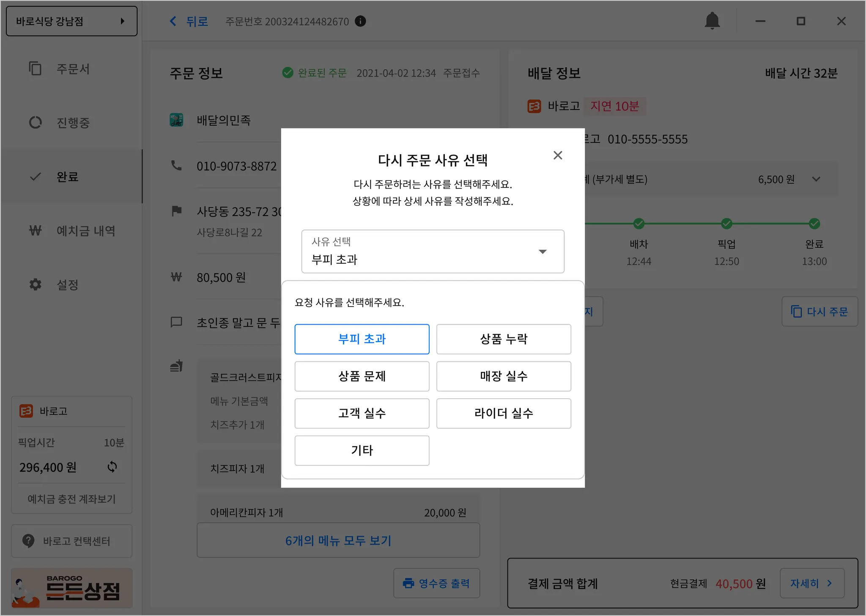Close the reorder reason dialog
Image resolution: width=866 pixels, height=616 pixels.
tap(558, 155)
